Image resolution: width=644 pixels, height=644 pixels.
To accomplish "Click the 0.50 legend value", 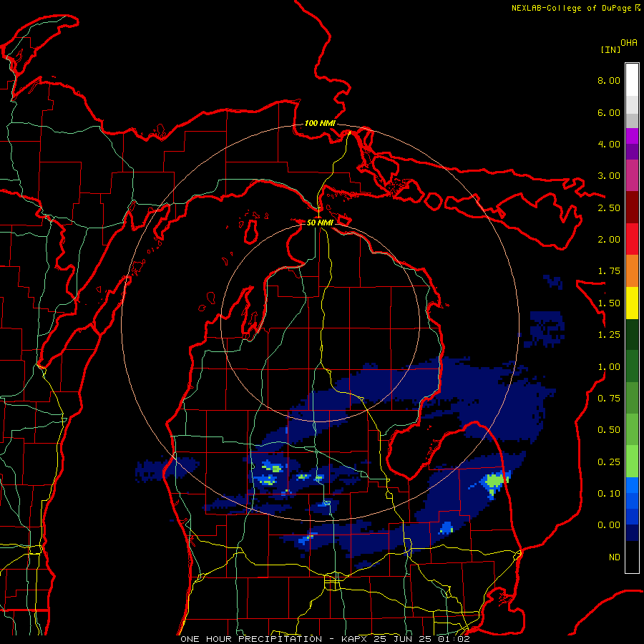I will (609, 430).
